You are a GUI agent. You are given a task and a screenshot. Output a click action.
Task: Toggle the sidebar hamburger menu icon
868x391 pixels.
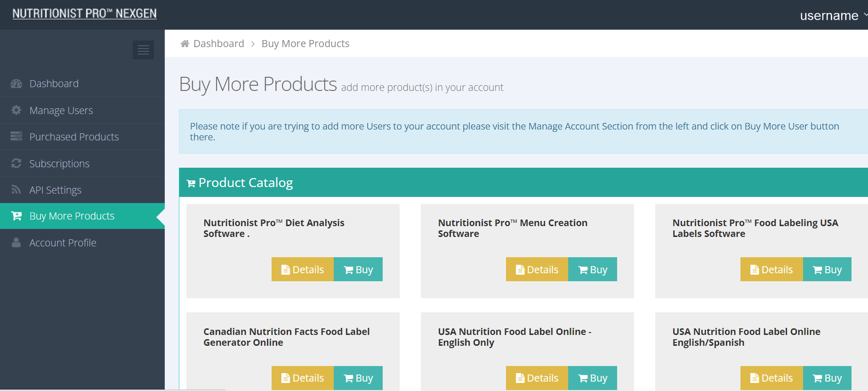(x=143, y=49)
